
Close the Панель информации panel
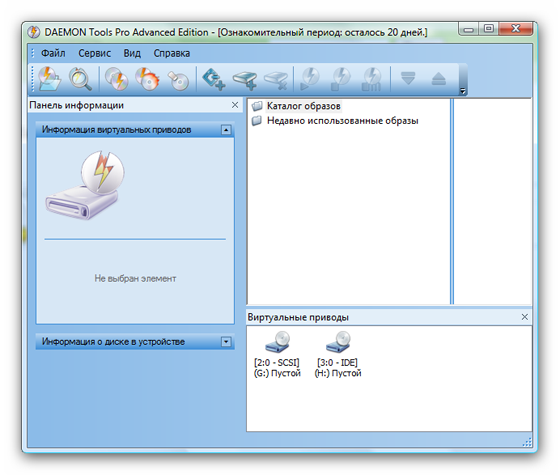(235, 105)
